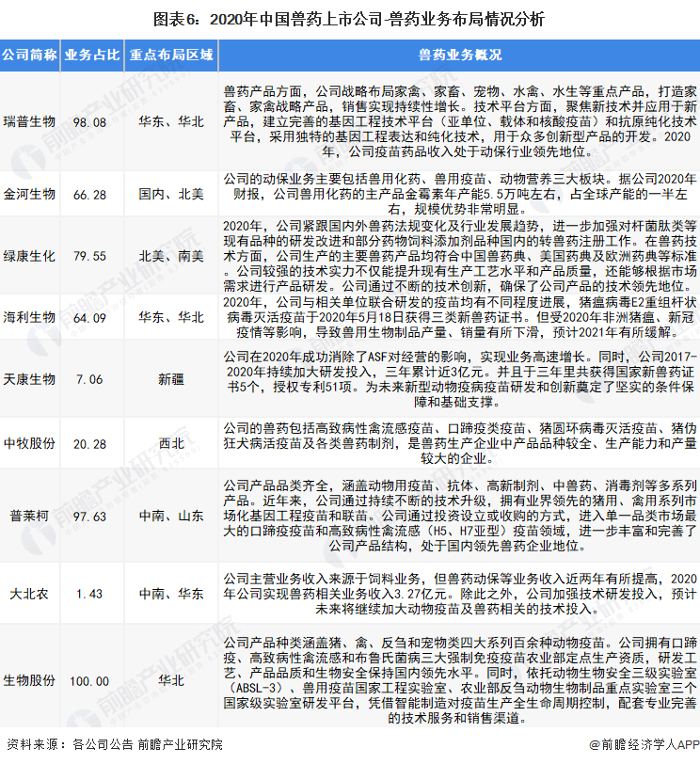Screen dimensions: 700x764
Task: Click the region cell '西北'
Action: point(171,443)
